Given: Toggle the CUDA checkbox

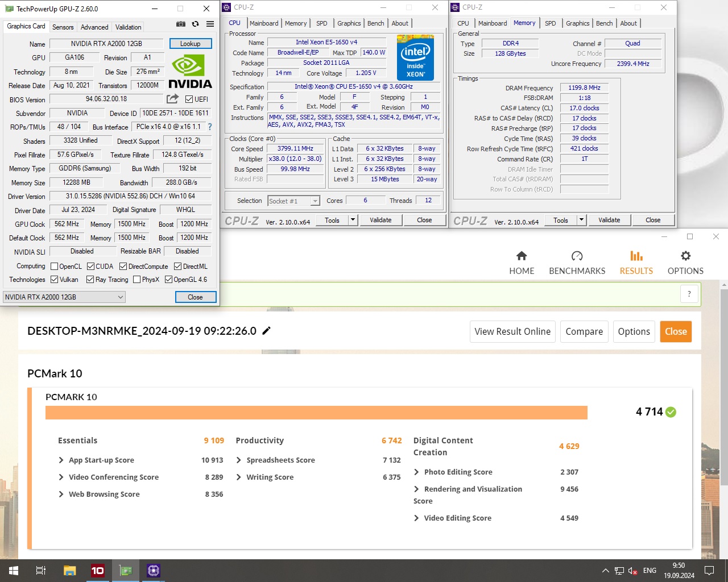Looking at the screenshot, I should (x=91, y=266).
